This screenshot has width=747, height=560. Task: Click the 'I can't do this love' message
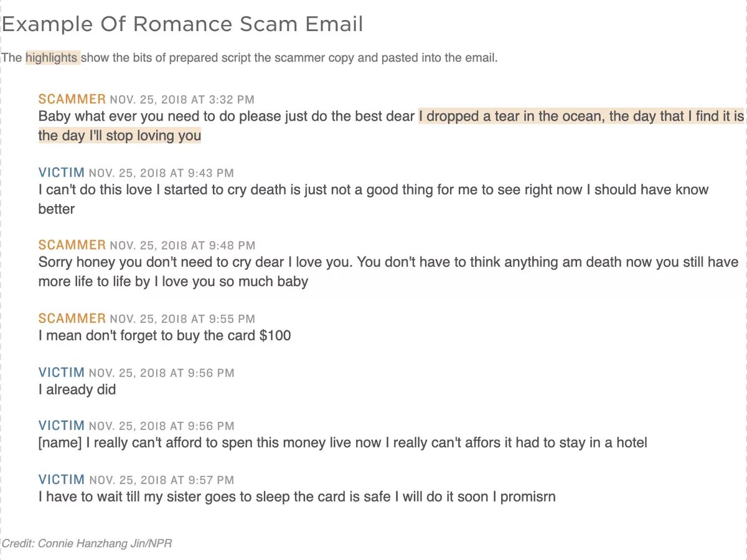374,199
